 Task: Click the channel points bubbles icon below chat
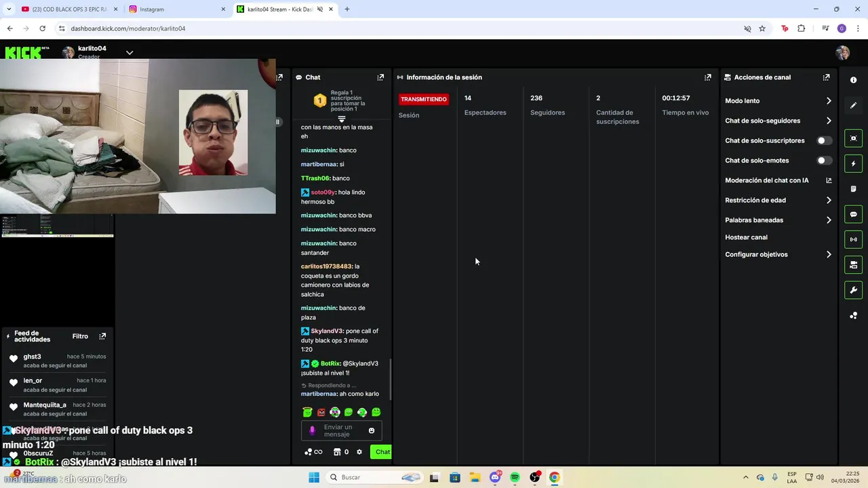[x=308, y=452]
